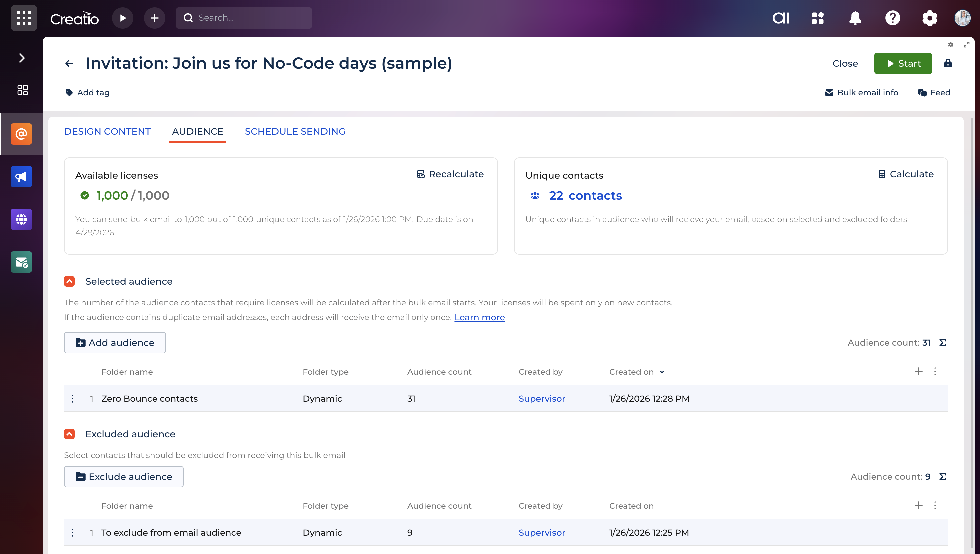The image size is (980, 554).
Task: Collapse the Selected audience section
Action: click(69, 281)
